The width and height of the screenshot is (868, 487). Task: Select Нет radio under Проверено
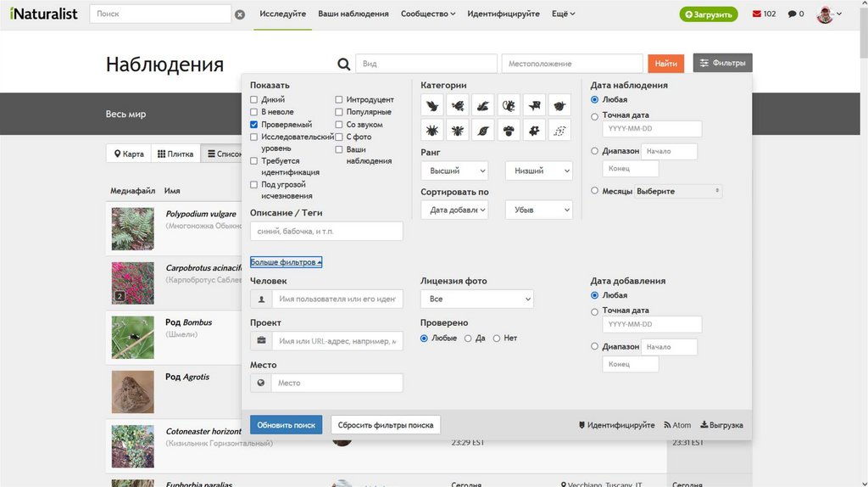tap(497, 338)
